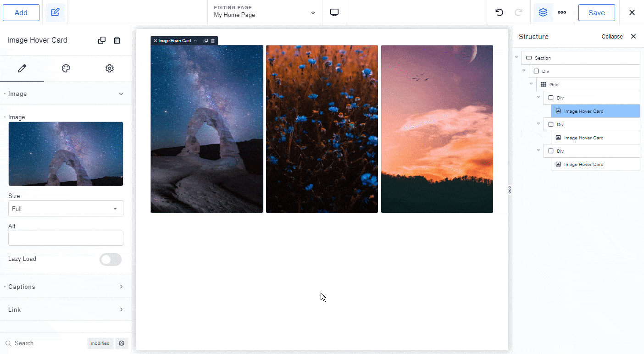Viewport: 644px width, 354px height.
Task: Switch to the Design palette tab
Action: click(66, 68)
